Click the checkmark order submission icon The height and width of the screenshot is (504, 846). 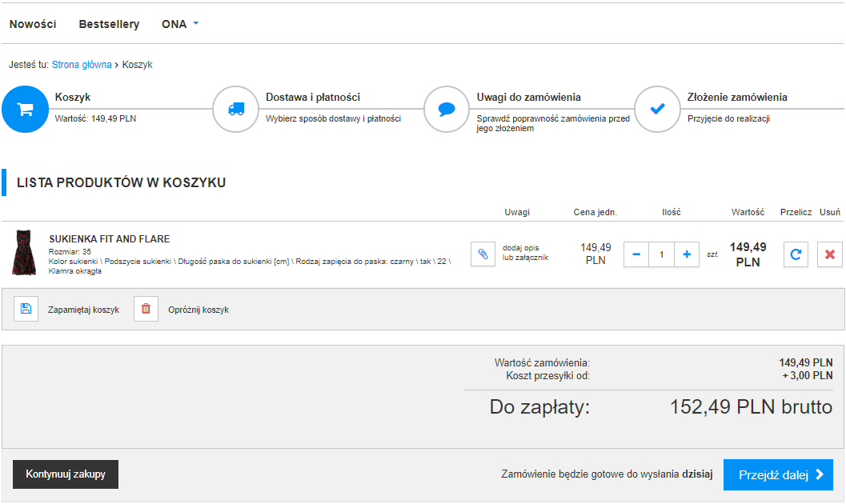click(x=657, y=110)
